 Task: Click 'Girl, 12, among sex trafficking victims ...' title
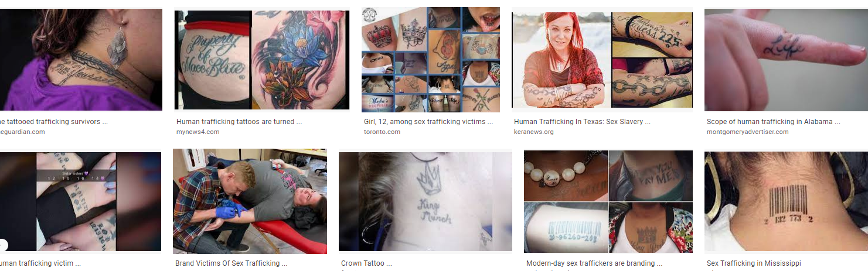428,122
